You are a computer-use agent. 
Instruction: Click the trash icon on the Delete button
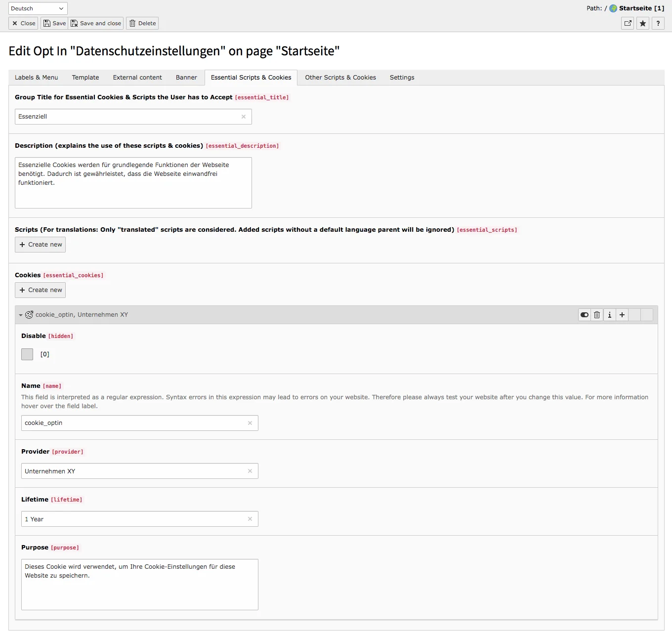tap(132, 23)
